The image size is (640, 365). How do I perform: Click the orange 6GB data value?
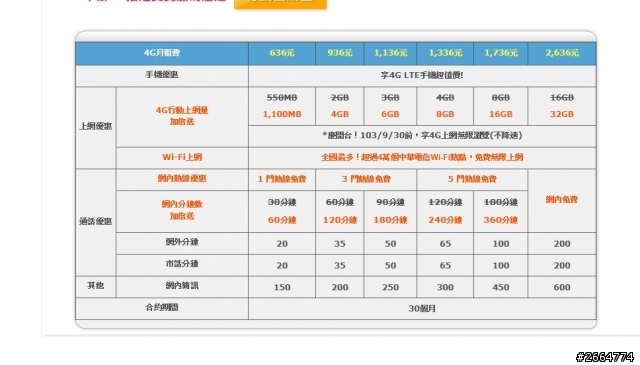390,114
